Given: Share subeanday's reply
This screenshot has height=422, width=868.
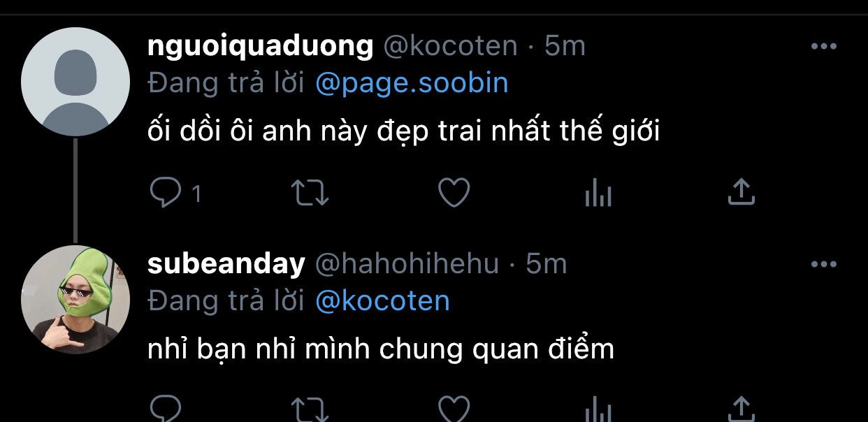Looking at the screenshot, I should 742,409.
